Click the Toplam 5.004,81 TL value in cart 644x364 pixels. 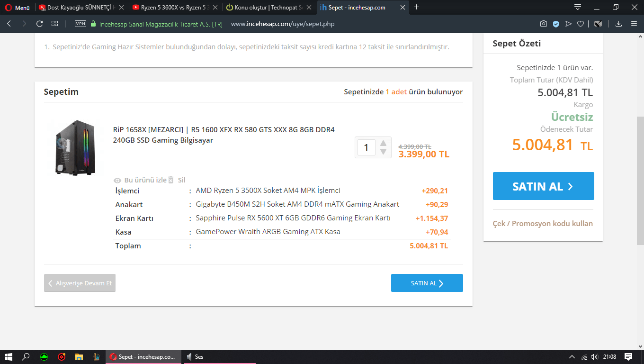point(429,246)
